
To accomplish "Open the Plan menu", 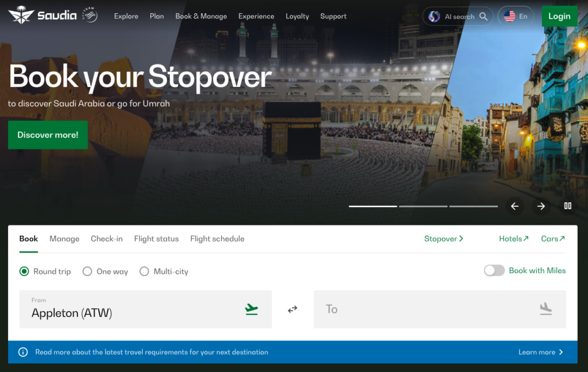I will [157, 16].
